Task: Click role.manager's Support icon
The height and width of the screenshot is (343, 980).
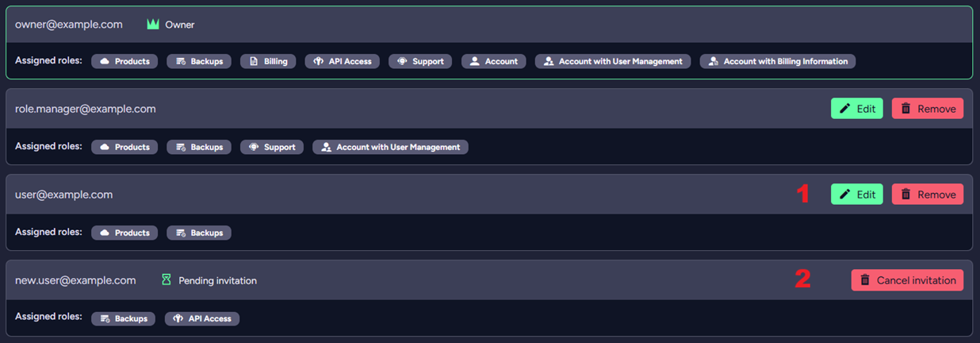Action: pos(254,147)
